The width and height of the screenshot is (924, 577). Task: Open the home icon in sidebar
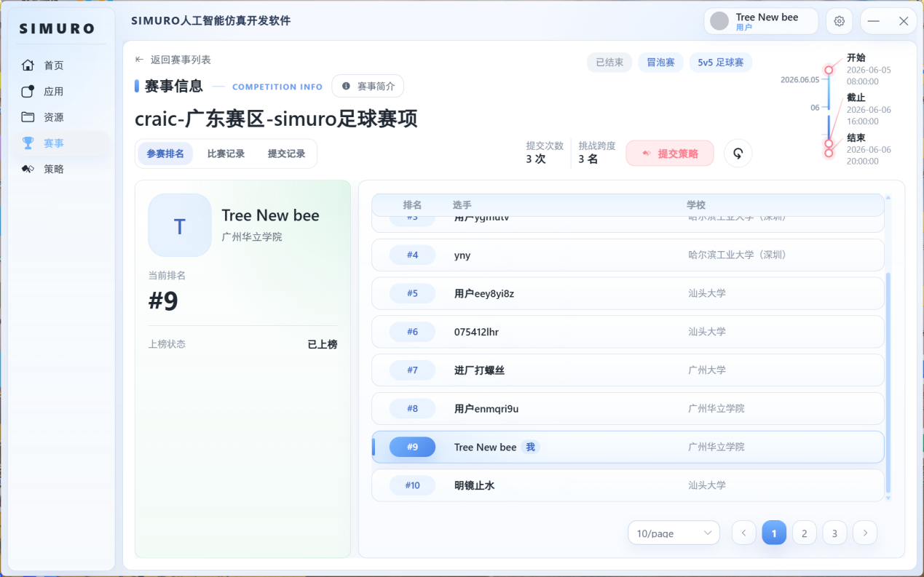click(x=28, y=65)
